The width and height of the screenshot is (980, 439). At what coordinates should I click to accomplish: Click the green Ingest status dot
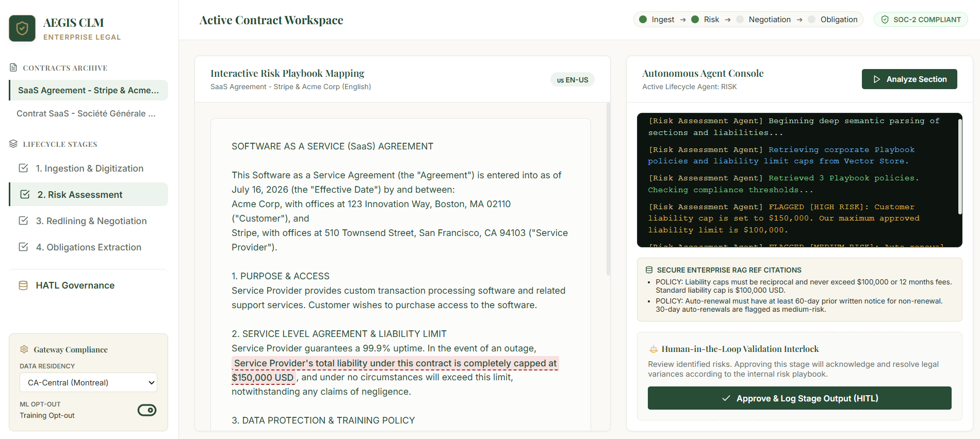643,20
